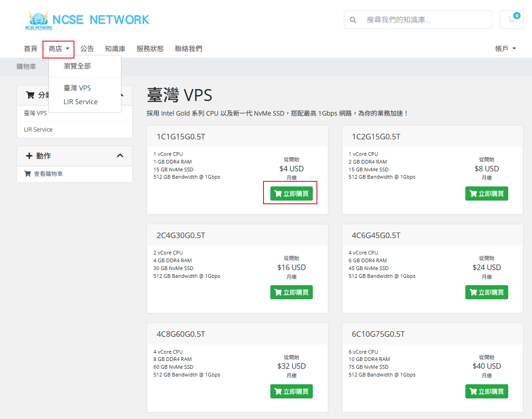Open the 服務狀態 page
Viewport: 532px width, 419px height.
(x=150, y=49)
